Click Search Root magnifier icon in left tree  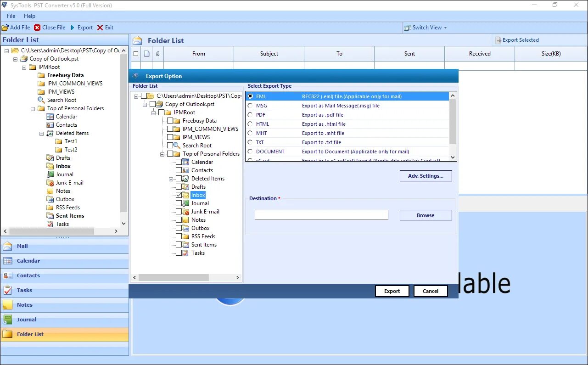point(41,100)
